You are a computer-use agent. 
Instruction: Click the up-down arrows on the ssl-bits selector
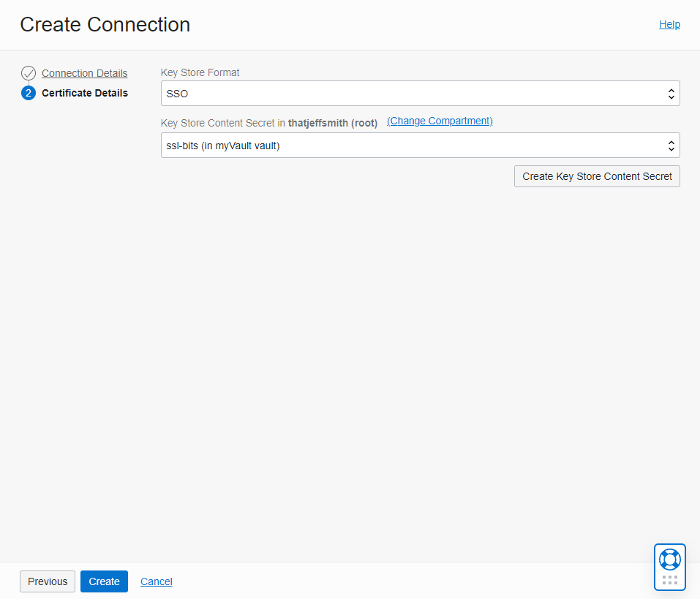tap(671, 146)
